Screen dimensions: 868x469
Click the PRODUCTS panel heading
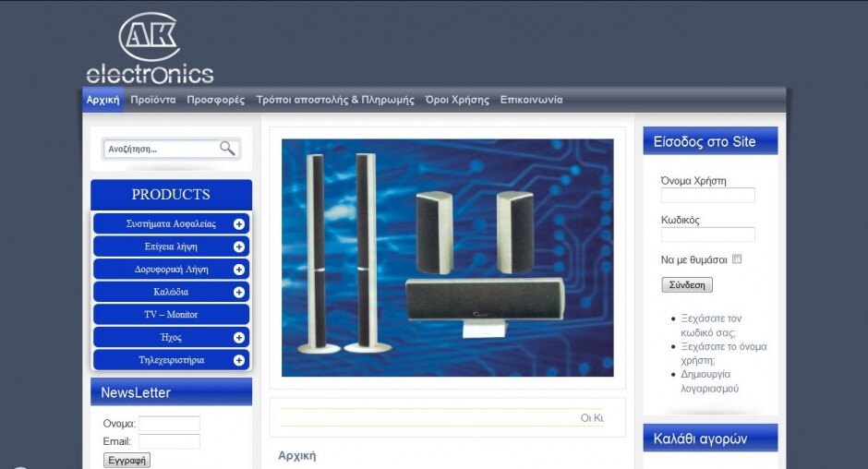pyautogui.click(x=171, y=195)
